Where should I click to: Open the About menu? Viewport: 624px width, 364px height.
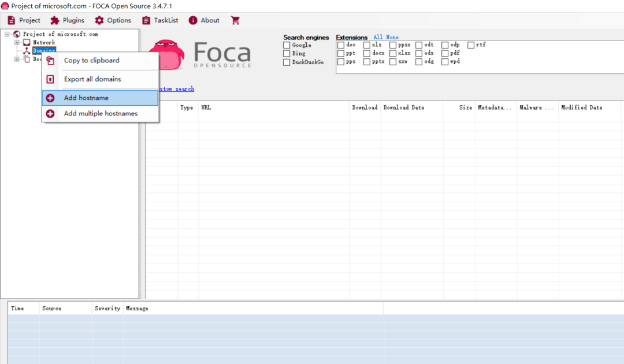point(204,20)
